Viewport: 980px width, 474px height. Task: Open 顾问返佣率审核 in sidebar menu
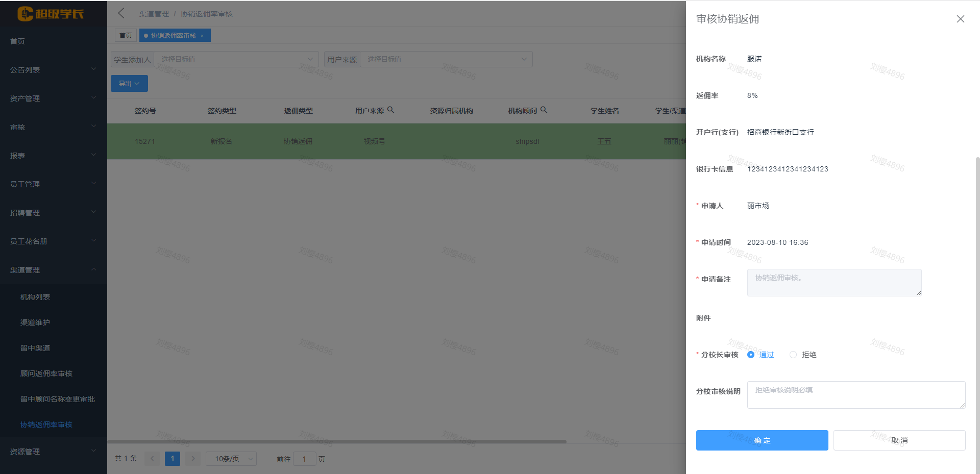[x=46, y=373]
